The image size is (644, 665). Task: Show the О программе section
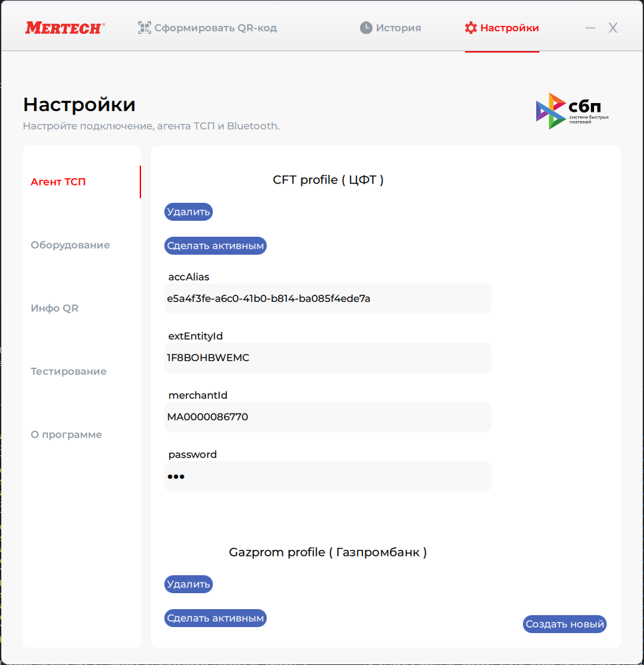click(66, 434)
